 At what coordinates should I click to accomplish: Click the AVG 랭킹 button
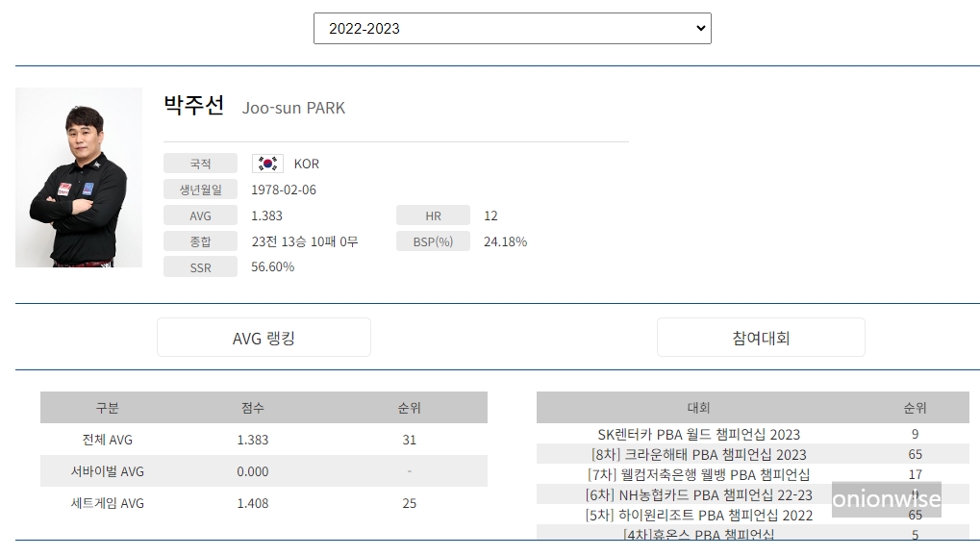coord(264,337)
